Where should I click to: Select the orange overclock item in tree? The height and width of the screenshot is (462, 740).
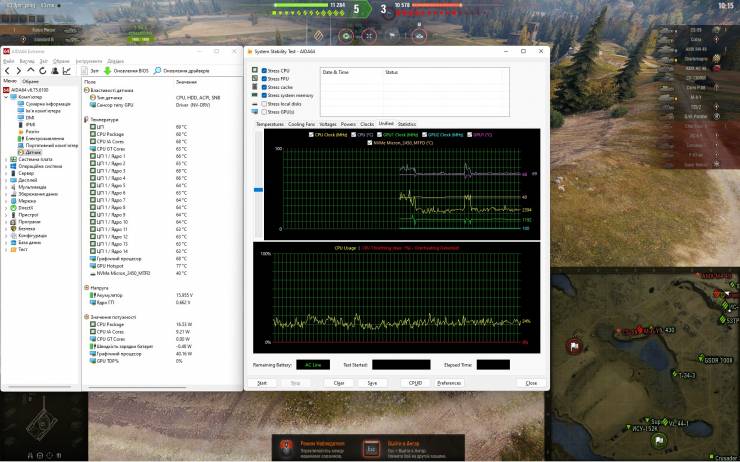(x=28, y=132)
